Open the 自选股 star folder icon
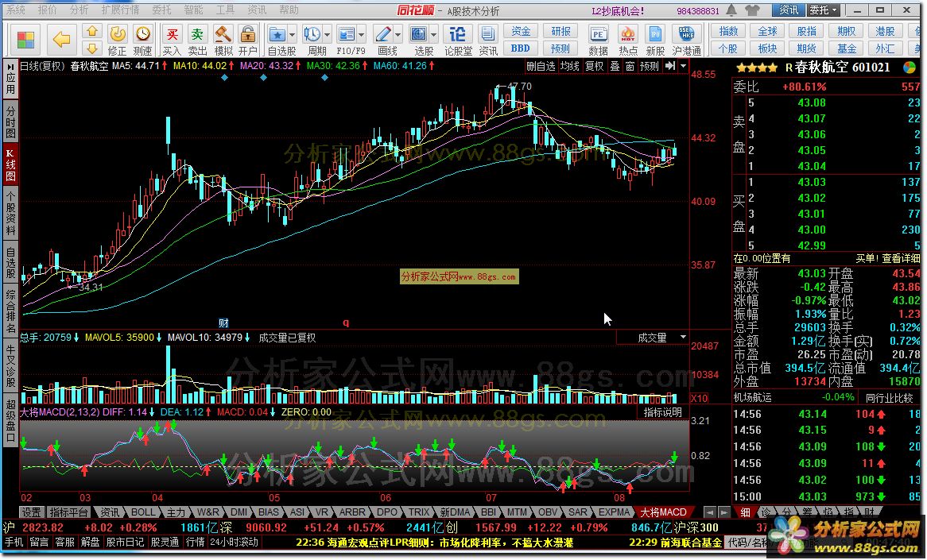 [x=277, y=33]
